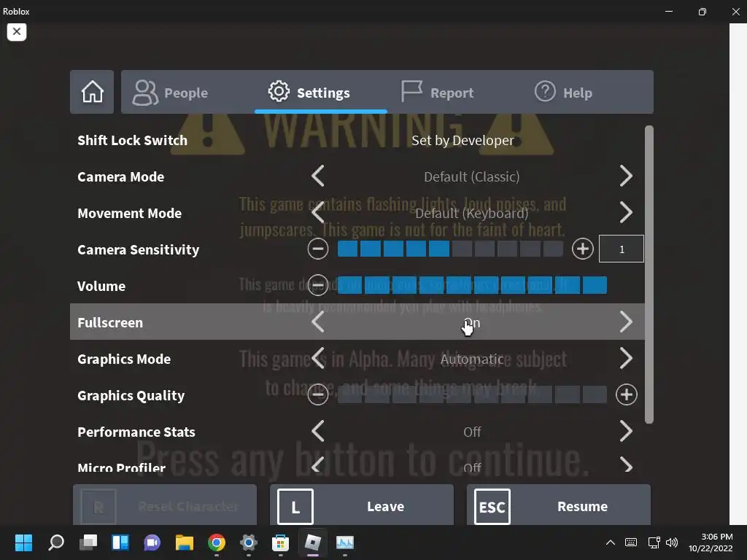Open Task View on the taskbar
747x560 pixels.
[88, 542]
